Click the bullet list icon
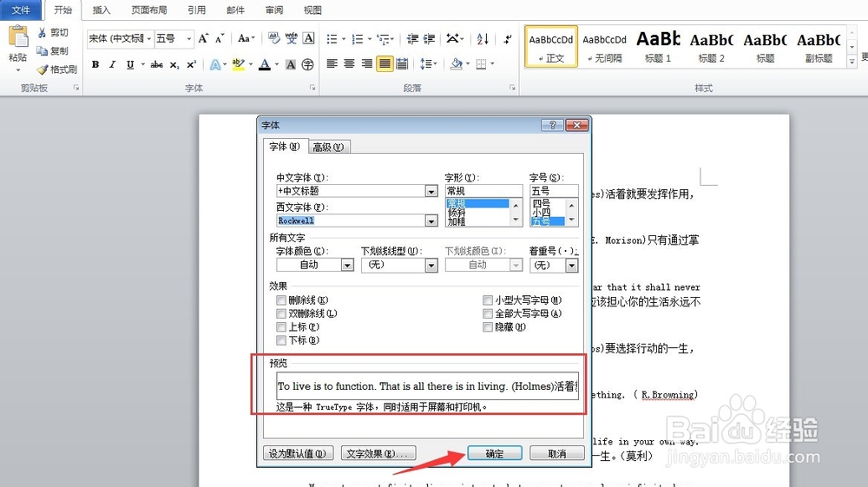 tap(332, 39)
